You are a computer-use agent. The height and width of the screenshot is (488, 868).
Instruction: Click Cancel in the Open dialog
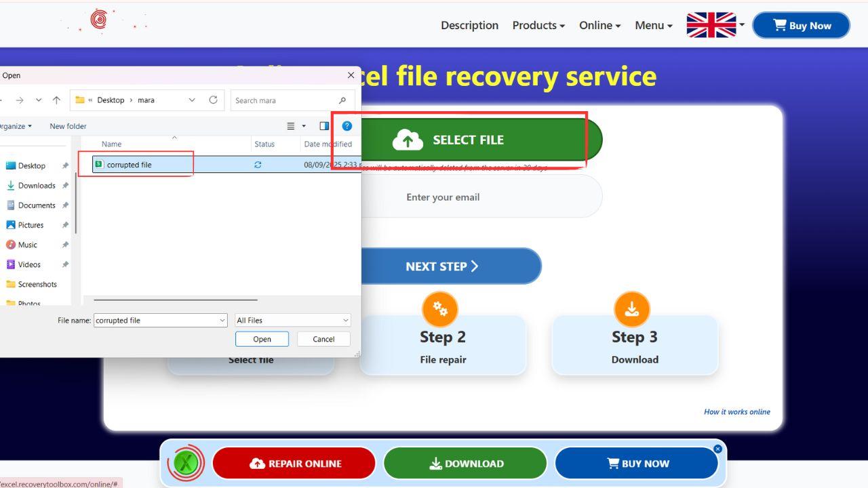[323, 339]
